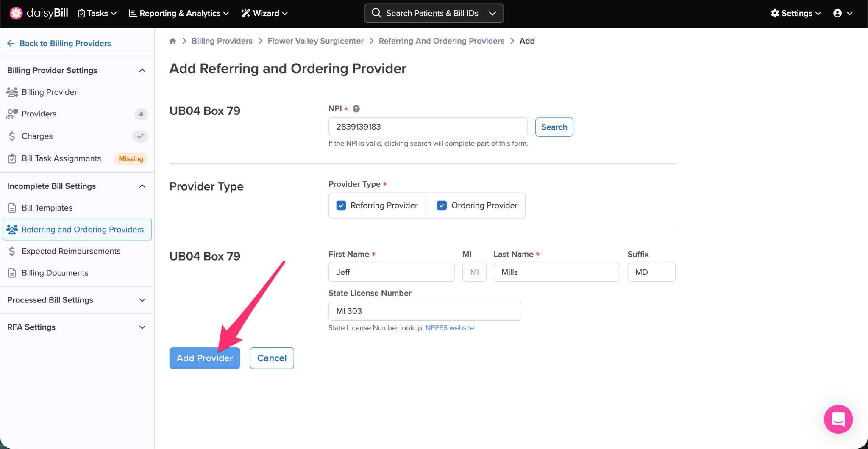Open the Search Patients & Bill IDs dropdown
868x449 pixels.
(492, 13)
